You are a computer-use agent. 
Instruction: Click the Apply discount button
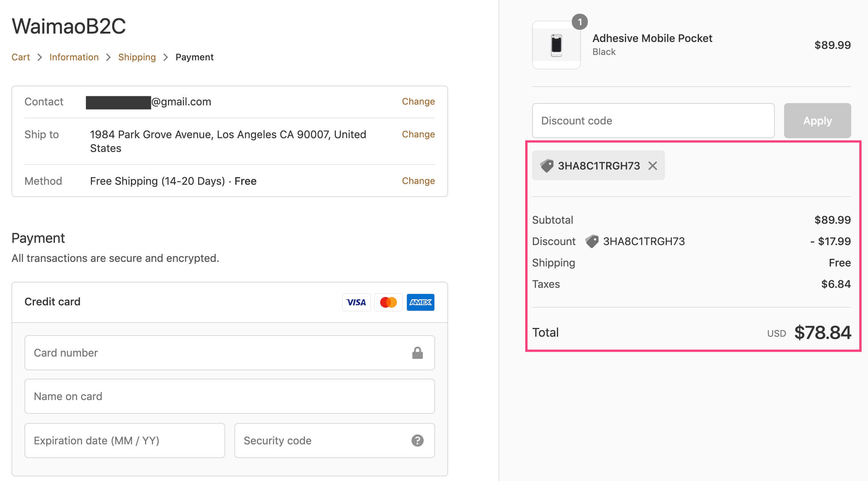(817, 121)
